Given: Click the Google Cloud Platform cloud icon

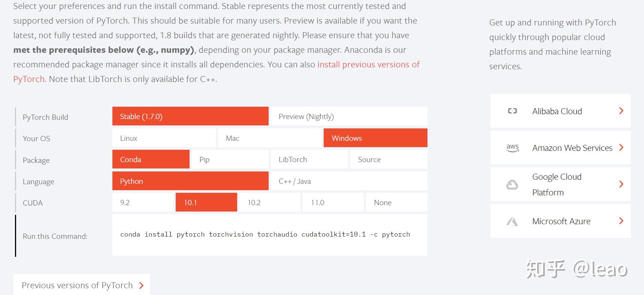Looking at the screenshot, I should (x=512, y=185).
